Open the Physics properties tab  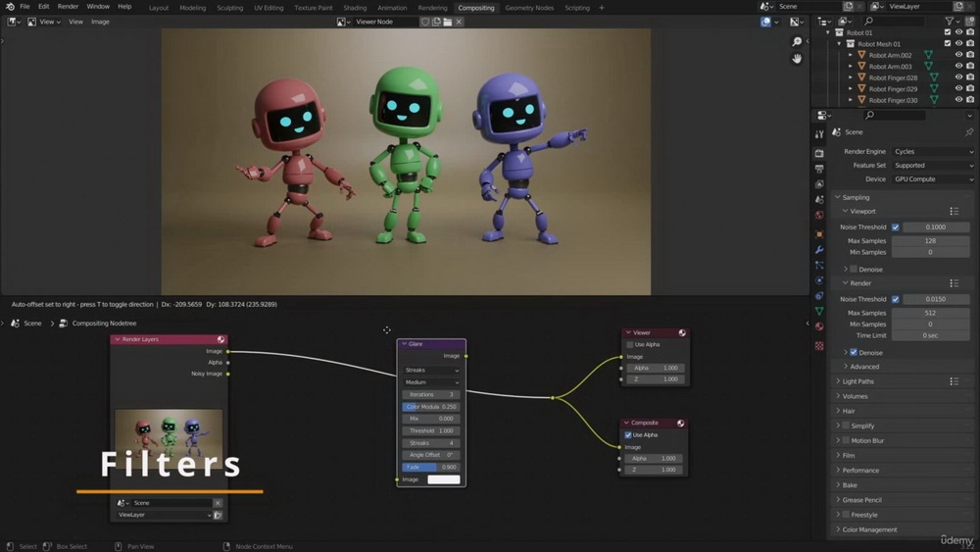pos(819,280)
